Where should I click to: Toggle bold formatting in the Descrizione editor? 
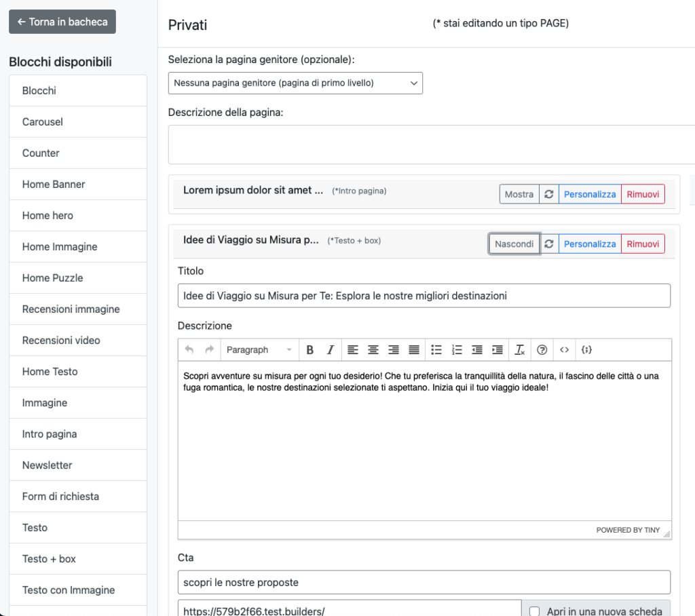point(309,350)
